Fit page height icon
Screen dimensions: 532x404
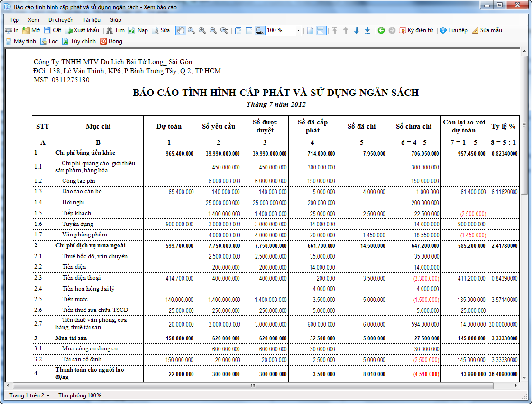pyautogui.click(x=238, y=30)
